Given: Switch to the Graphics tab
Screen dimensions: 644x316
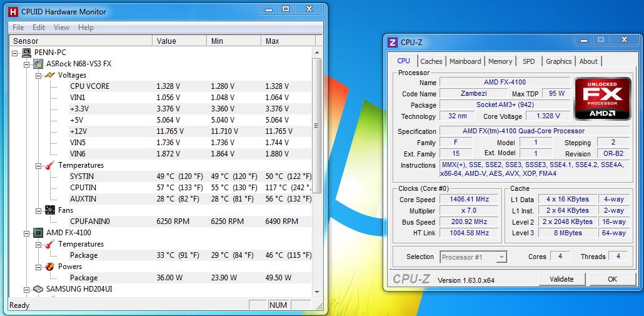Looking at the screenshot, I should [558, 61].
